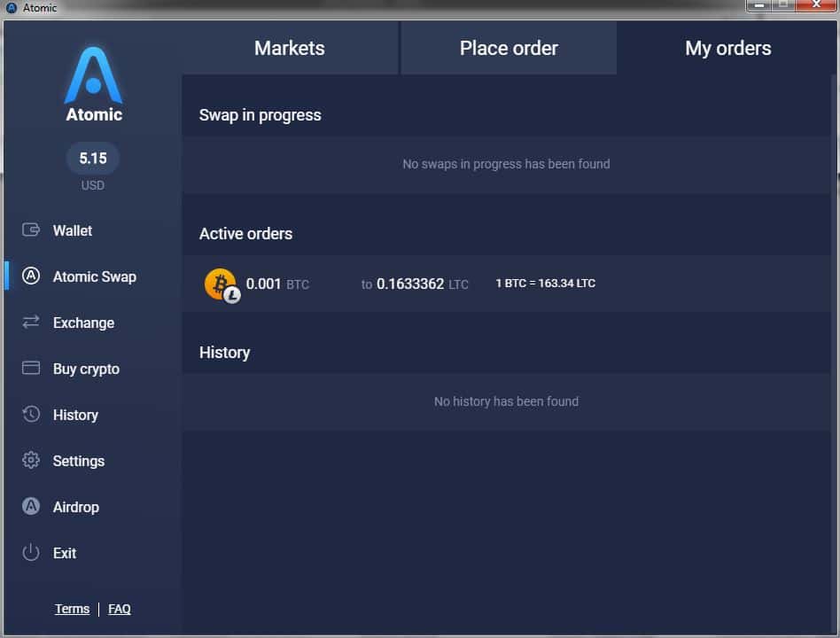Click the 0.1633362 LTC amount
The height and width of the screenshot is (638, 840).
pos(422,284)
